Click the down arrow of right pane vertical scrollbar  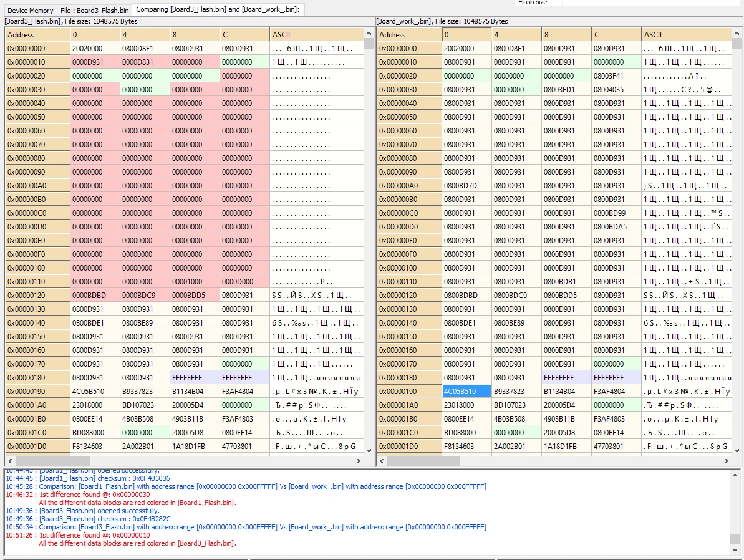coord(737,450)
